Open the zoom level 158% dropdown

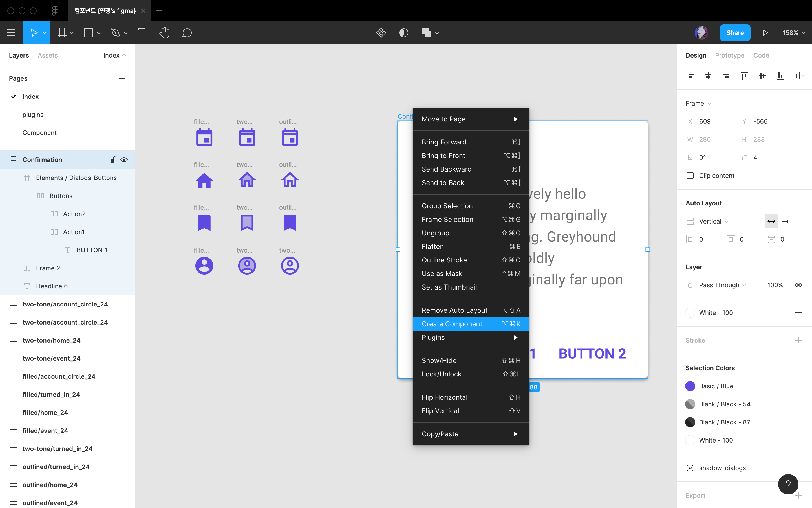[x=794, y=32]
